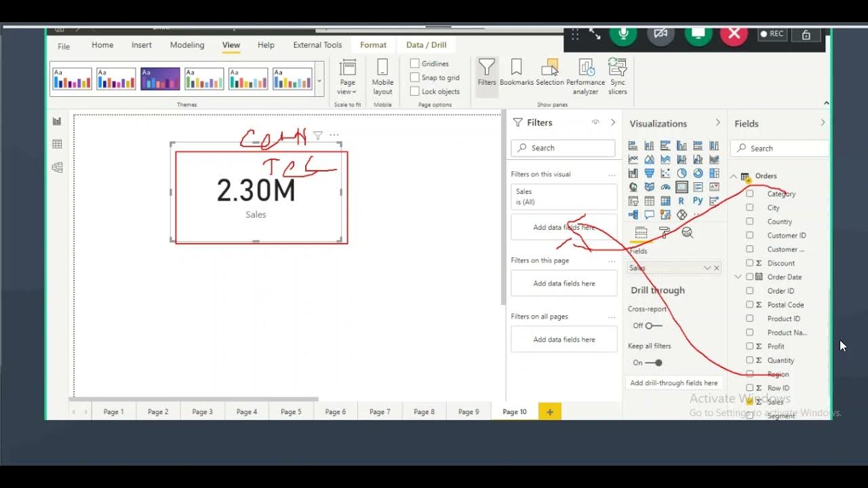Viewport: 868px width, 488px height.
Task: Add a new page
Action: point(550,411)
